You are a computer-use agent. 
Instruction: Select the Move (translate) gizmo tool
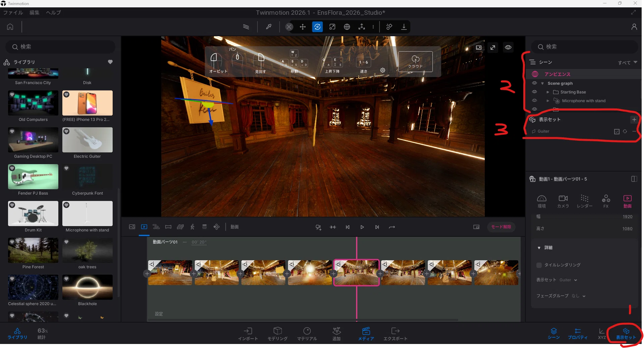coord(303,27)
